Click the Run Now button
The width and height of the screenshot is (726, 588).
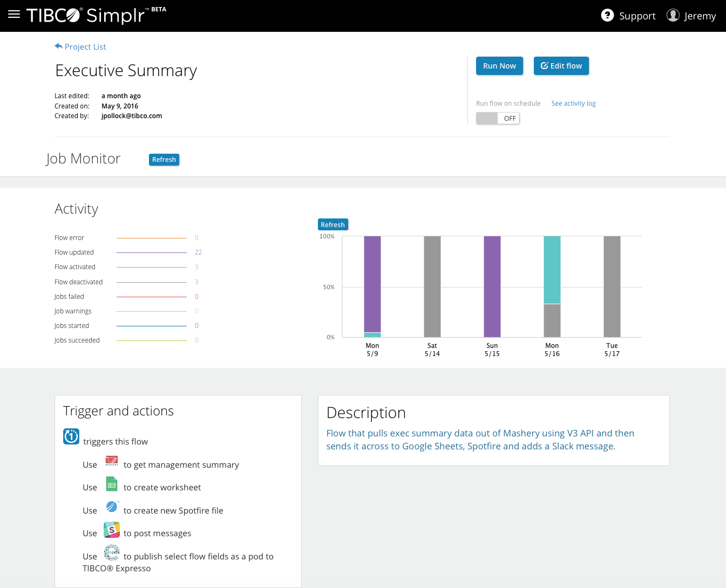click(x=499, y=66)
